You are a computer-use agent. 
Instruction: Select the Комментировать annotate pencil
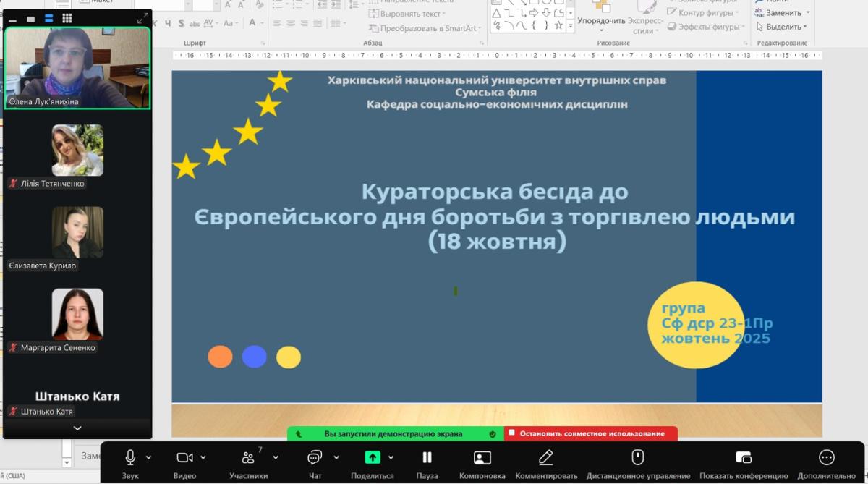pos(546,457)
